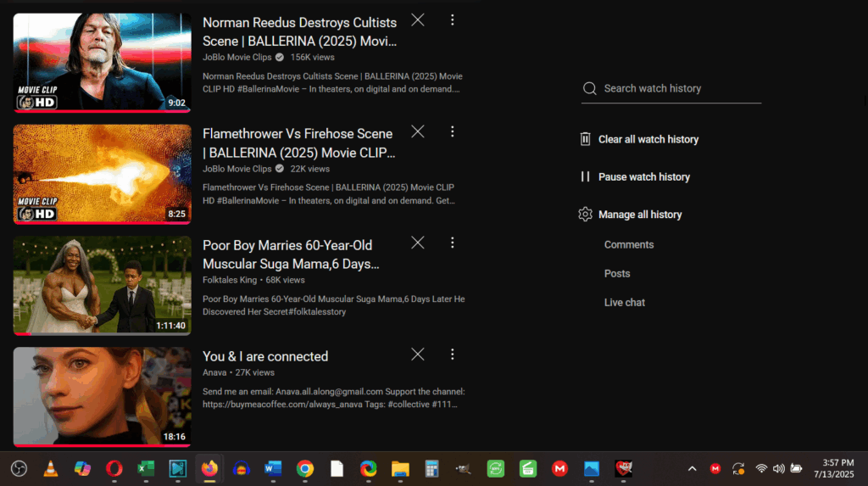Open more options for Flamethrower Vs Firehose video
The image size is (868, 486).
(453, 132)
